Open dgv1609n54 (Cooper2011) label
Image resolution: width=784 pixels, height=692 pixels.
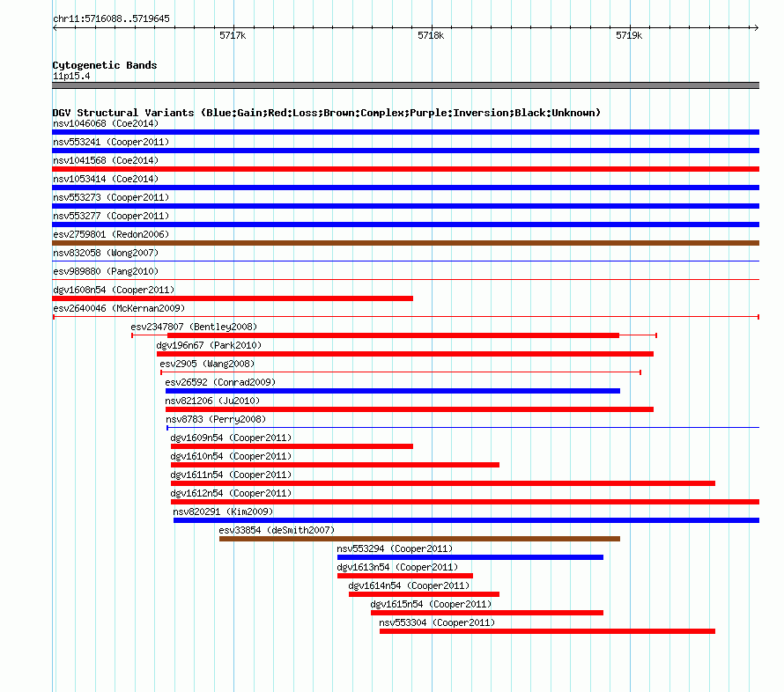pos(231,438)
